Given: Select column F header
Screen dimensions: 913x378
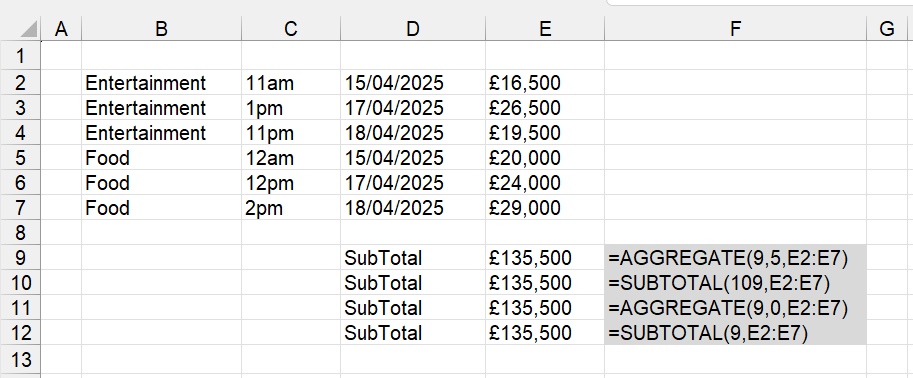Looking at the screenshot, I should tap(735, 28).
